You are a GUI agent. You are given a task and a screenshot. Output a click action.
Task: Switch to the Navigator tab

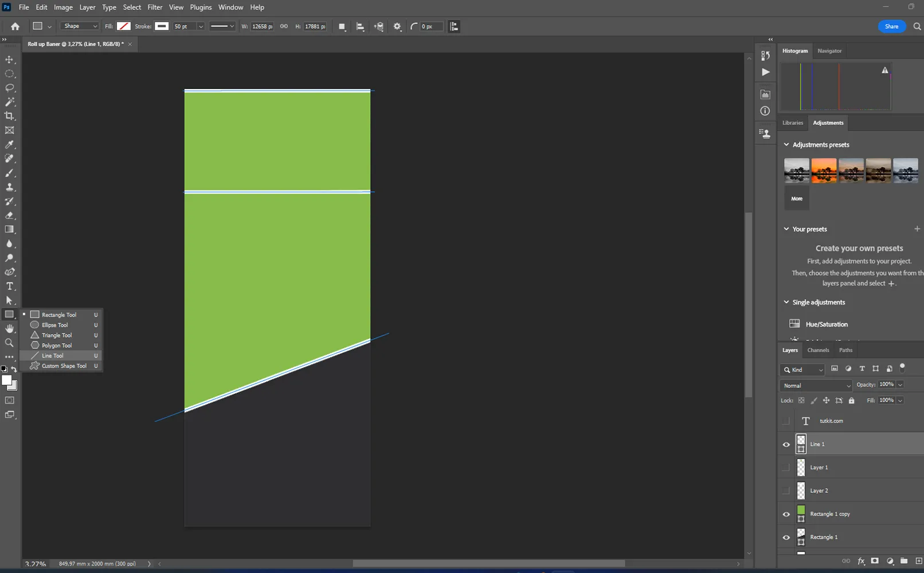pos(829,51)
